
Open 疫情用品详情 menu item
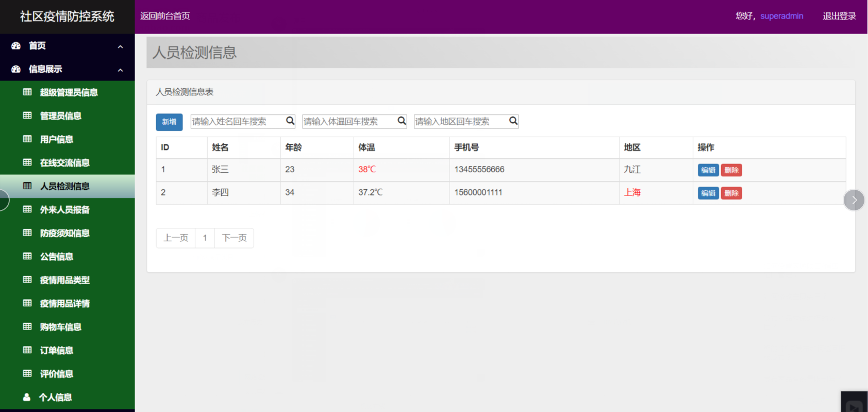tap(68, 304)
